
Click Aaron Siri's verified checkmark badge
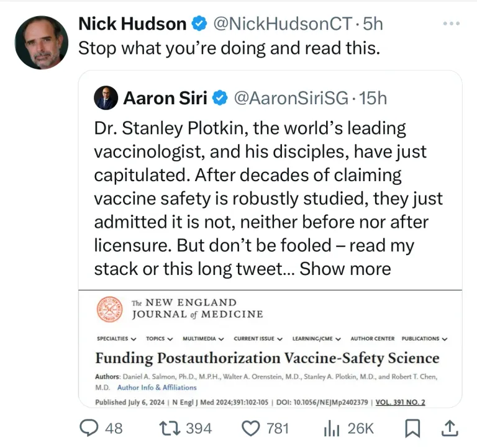[220, 98]
